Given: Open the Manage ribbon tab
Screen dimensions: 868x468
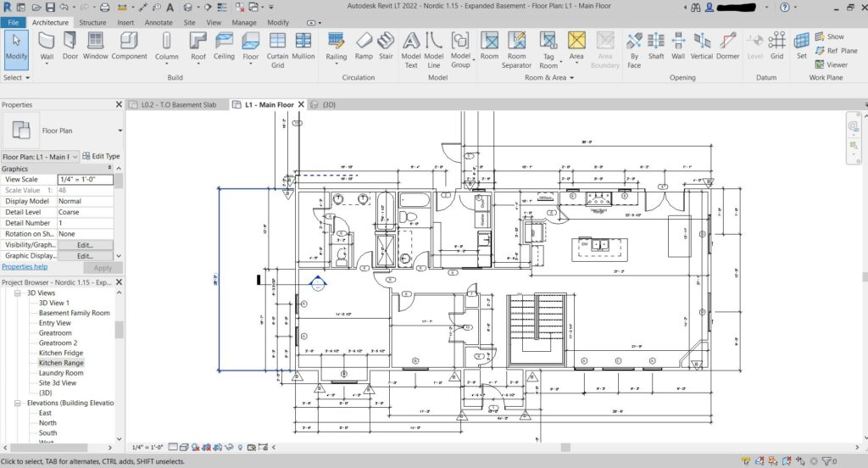Looking at the screenshot, I should 243,23.
